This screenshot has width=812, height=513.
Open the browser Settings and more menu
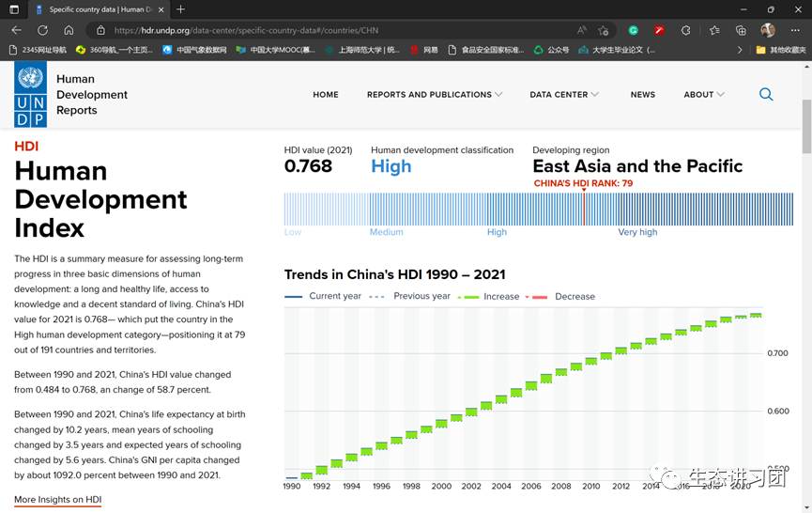[x=795, y=31]
